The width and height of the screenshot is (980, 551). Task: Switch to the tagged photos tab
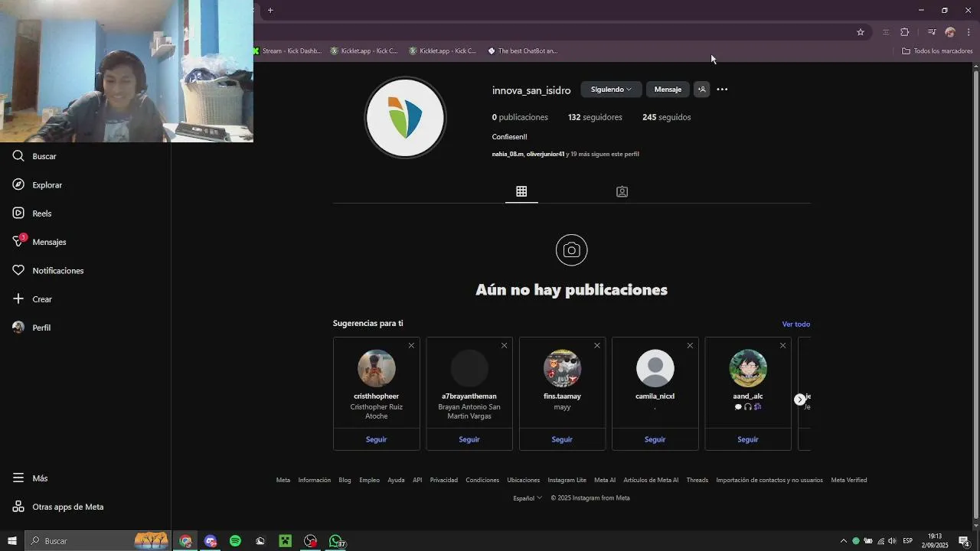pos(622,192)
